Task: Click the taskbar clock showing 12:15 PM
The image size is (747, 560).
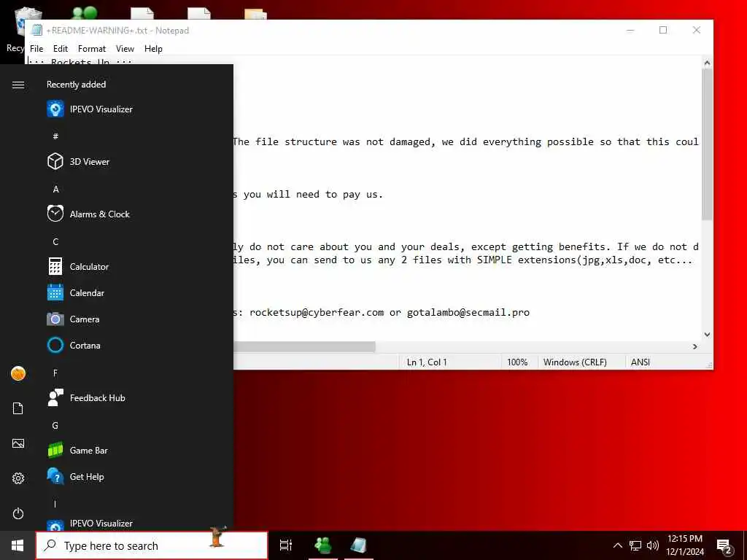Action: click(x=684, y=545)
